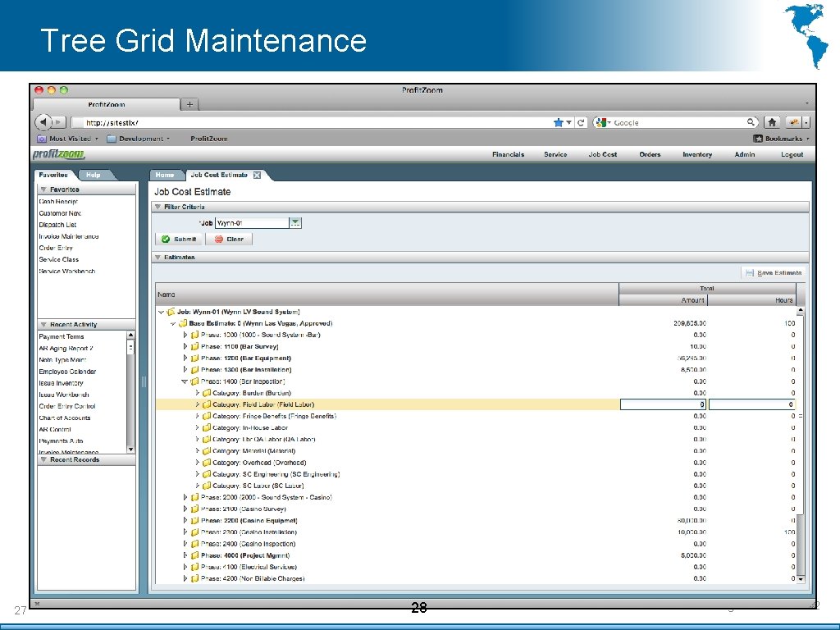Image resolution: width=840 pixels, height=630 pixels.
Task: Open Chart of Accounts in Recent Activity
Action: click(65, 418)
